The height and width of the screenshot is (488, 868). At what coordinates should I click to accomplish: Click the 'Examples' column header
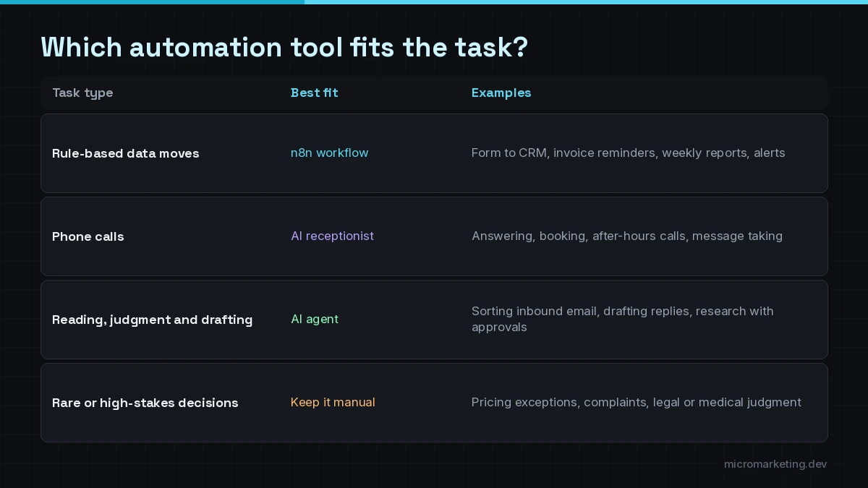[501, 93]
